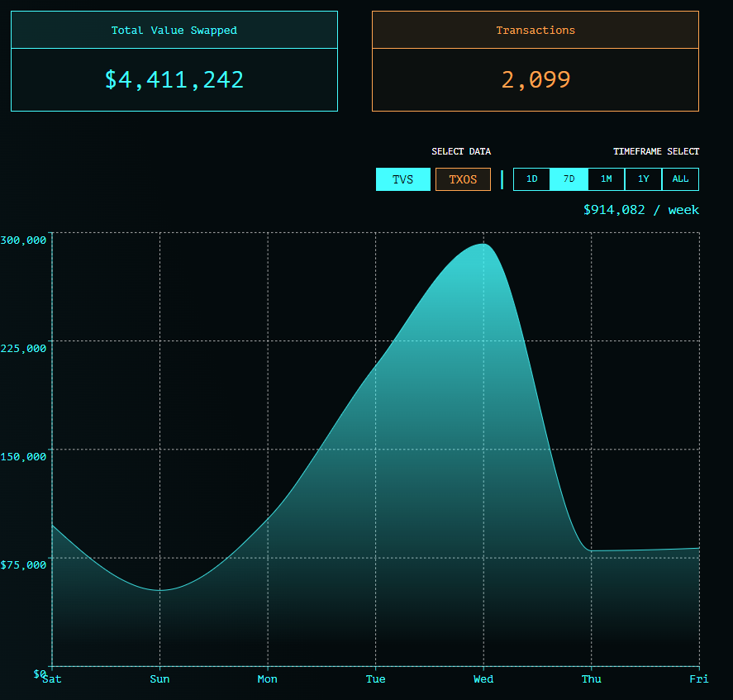Switch timeframe to 1M
Viewport: 733px width, 700px height.
pyautogui.click(x=607, y=179)
